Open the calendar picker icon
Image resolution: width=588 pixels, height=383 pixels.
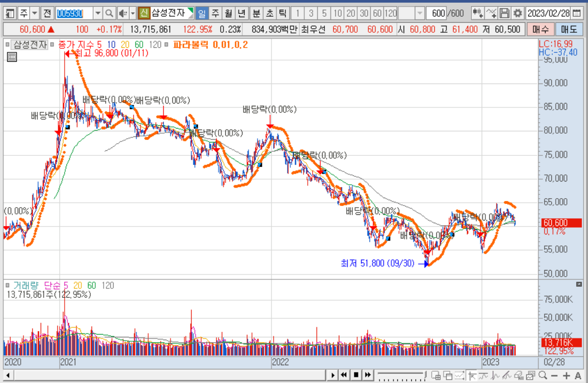click(577, 13)
